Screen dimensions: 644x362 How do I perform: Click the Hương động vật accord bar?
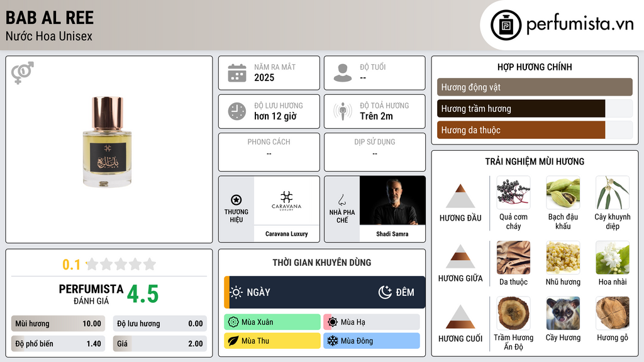point(535,87)
